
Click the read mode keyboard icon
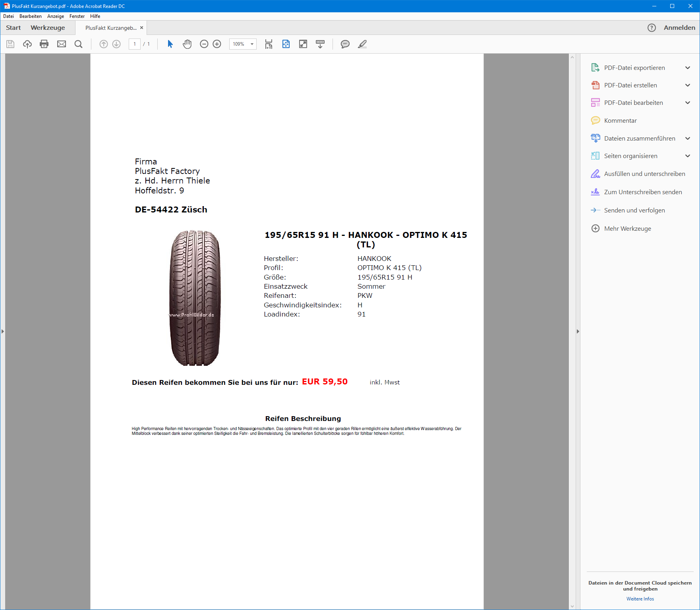pyautogui.click(x=320, y=44)
